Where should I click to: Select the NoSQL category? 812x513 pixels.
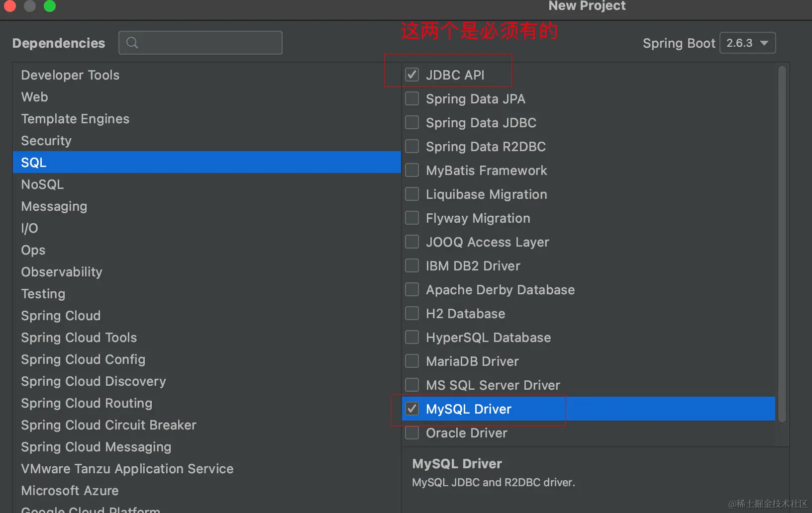tap(43, 184)
